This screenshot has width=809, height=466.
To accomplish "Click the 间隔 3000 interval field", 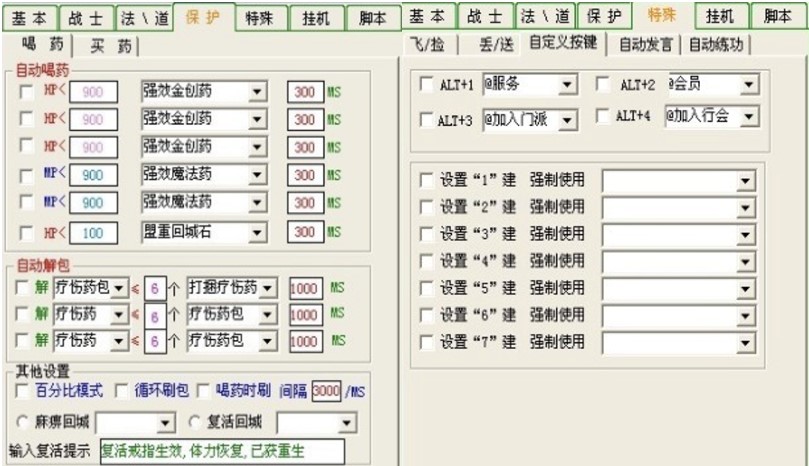I will coord(326,389).
